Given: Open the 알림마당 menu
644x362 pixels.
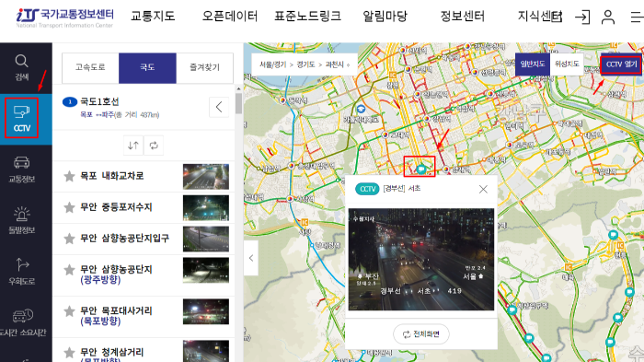Looking at the screenshot, I should point(385,16).
